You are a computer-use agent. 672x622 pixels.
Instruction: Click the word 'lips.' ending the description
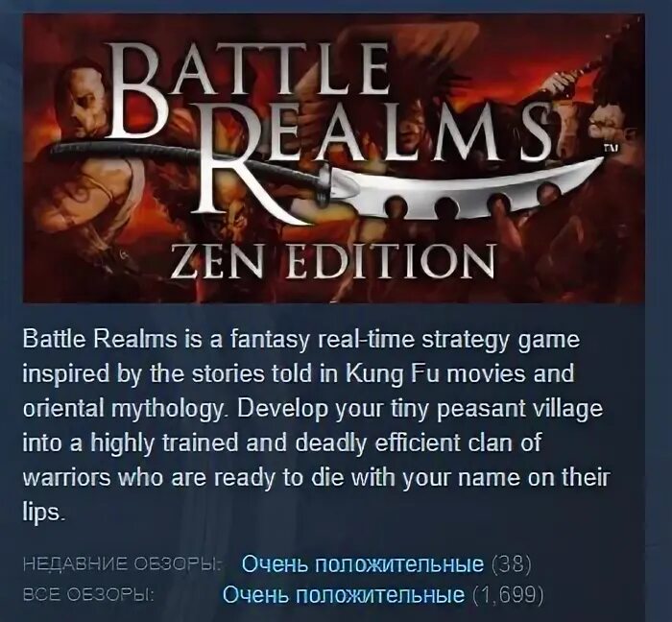click(x=43, y=512)
